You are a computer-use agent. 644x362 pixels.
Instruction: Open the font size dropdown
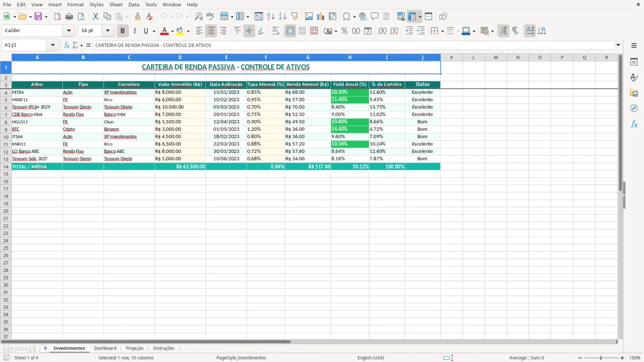pyautogui.click(x=107, y=31)
